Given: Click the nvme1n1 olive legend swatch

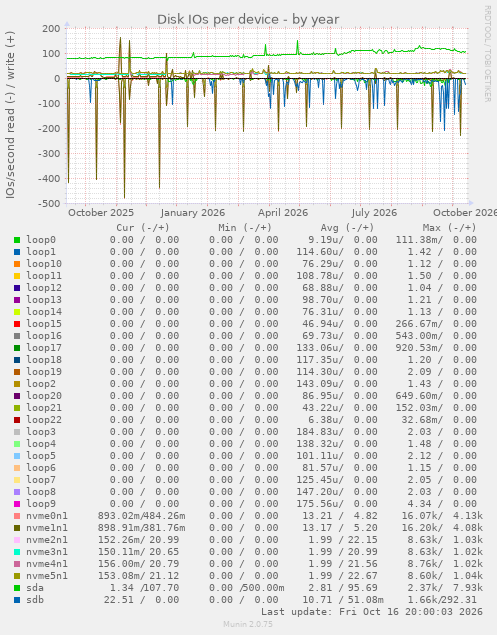Looking at the screenshot, I should point(17,528).
